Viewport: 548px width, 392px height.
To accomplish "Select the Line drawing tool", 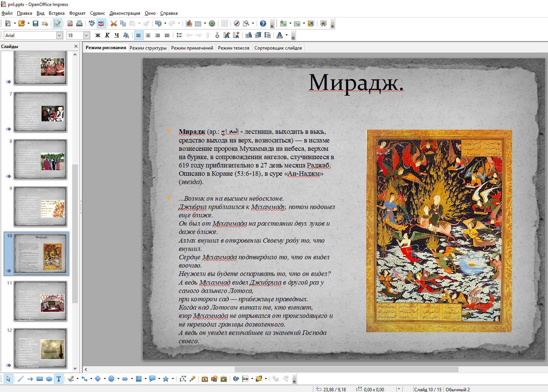I will [x=21, y=379].
